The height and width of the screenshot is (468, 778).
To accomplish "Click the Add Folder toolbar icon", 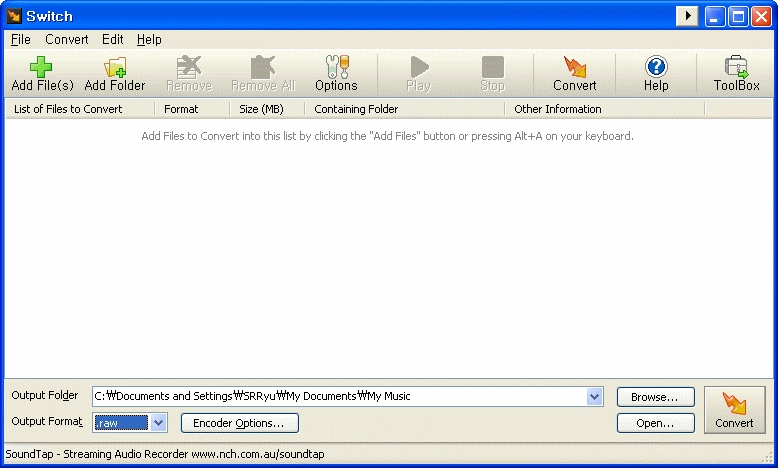I will [x=115, y=73].
